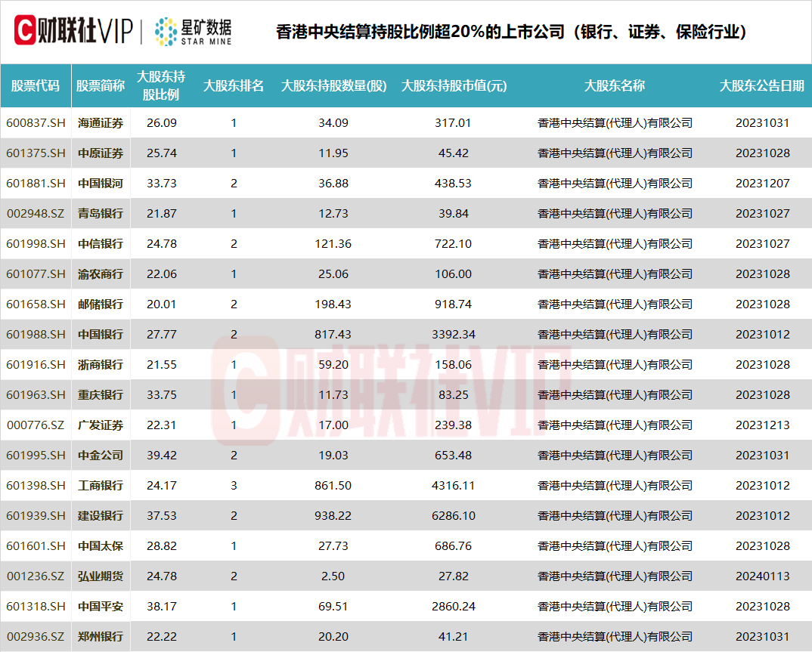Screen dimensions: 812x652
Task: Select stock code 601658.SH
Action: (x=36, y=304)
